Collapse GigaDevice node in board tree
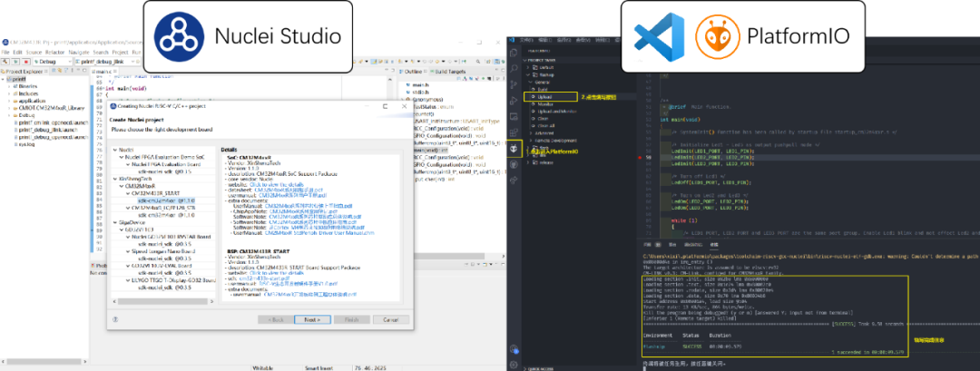 click(x=115, y=221)
